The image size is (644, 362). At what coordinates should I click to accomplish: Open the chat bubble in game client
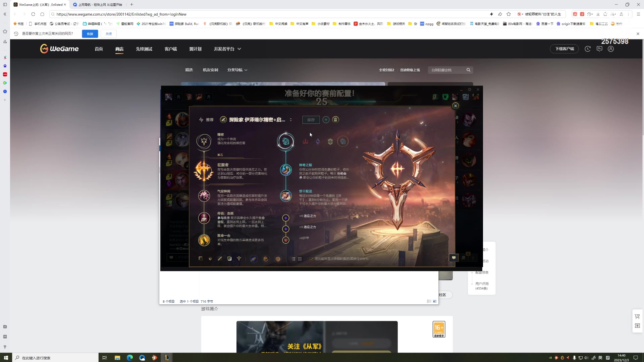453,258
